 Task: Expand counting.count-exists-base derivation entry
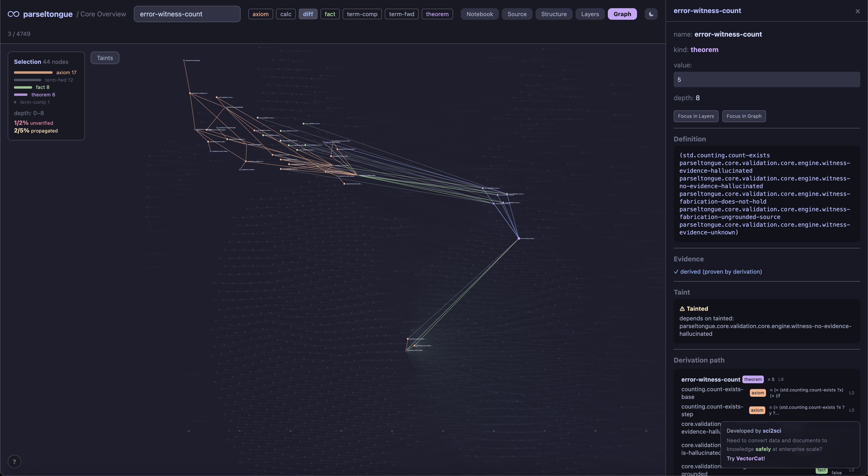point(712,393)
